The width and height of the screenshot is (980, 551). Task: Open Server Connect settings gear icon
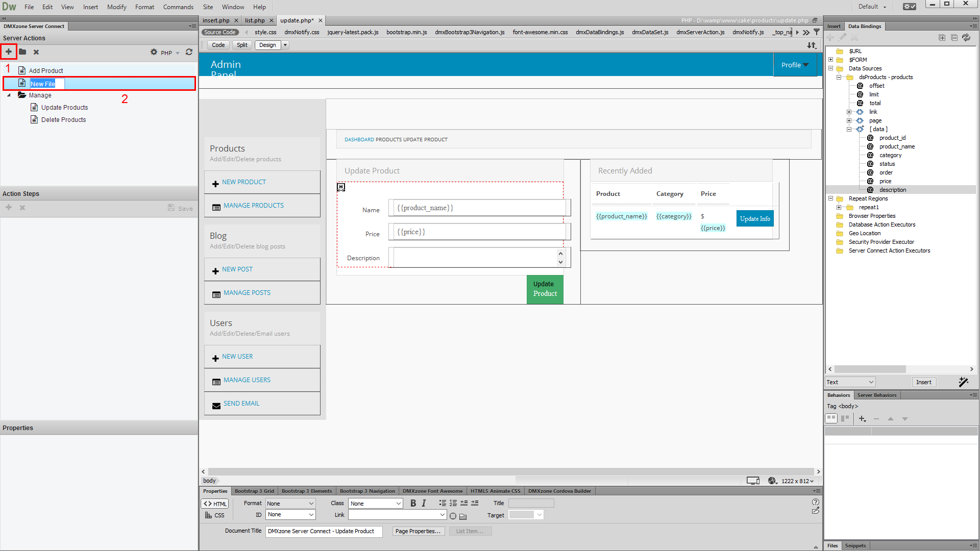tap(154, 52)
